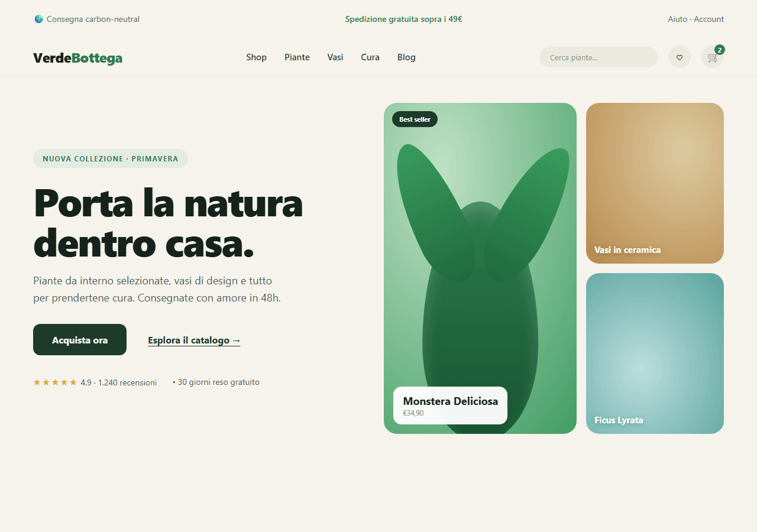Click the cart badge showing 2
The image size is (757, 532).
click(x=720, y=50)
